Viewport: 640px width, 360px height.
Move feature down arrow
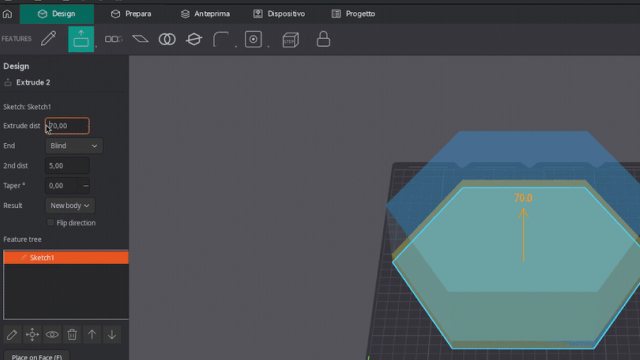coord(112,335)
